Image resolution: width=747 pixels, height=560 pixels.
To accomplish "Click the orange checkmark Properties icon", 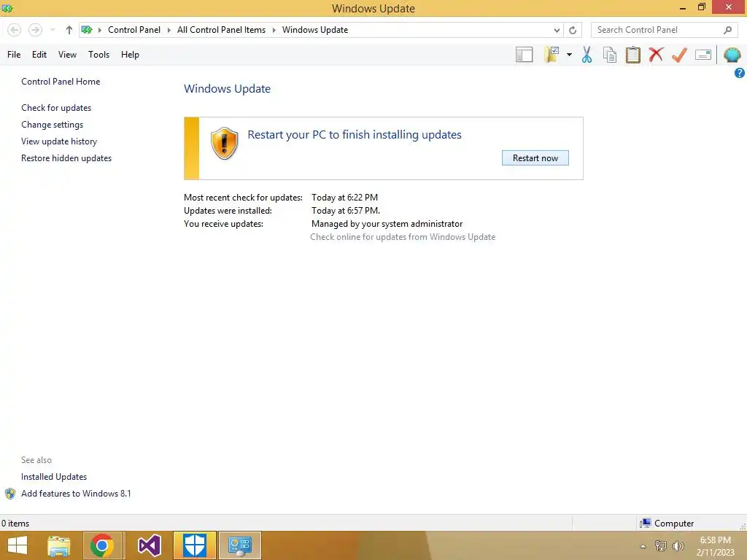I will 679,55.
